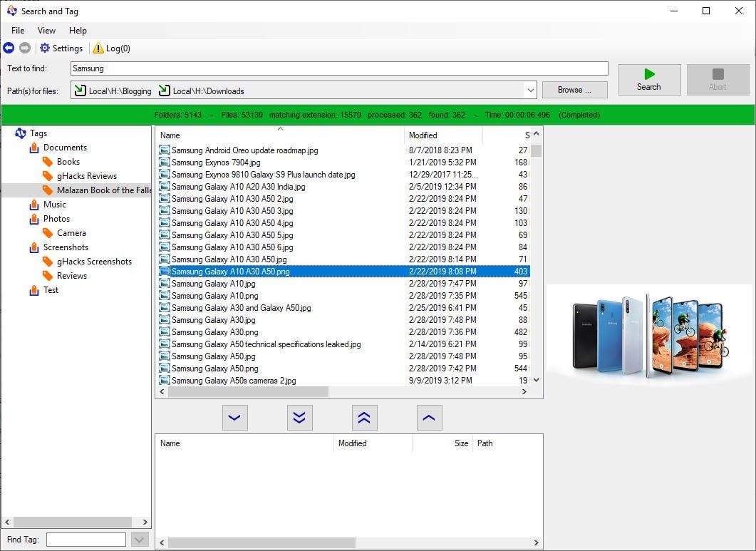The image size is (756, 551).
Task: Click the Search and Tag app icon
Action: (11, 11)
